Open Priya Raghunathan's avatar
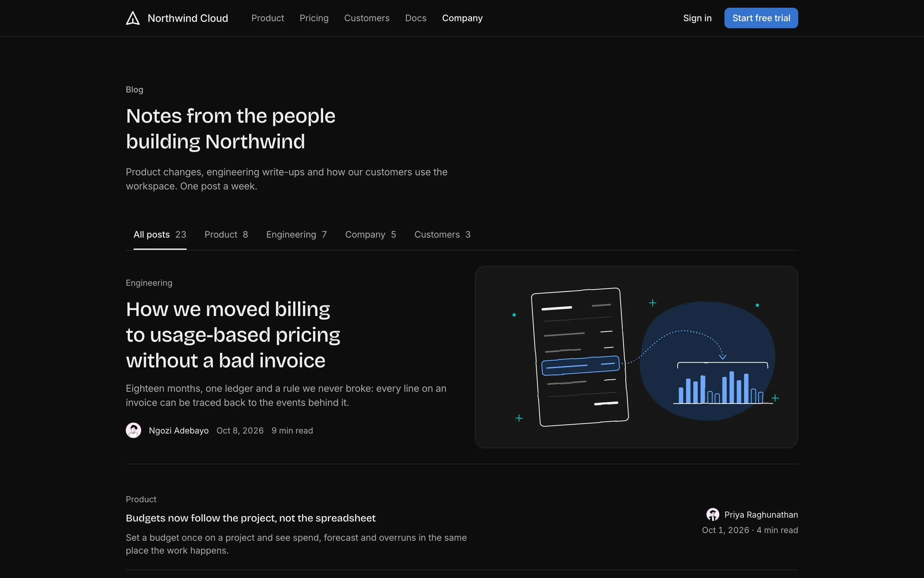924x578 pixels. [713, 514]
